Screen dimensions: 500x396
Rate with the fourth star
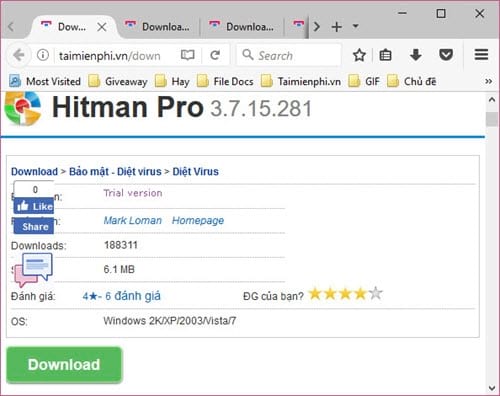[360, 294]
